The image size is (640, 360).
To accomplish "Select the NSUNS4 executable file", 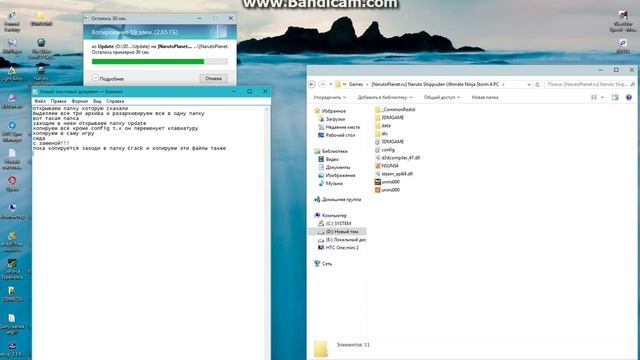I will (x=387, y=166).
